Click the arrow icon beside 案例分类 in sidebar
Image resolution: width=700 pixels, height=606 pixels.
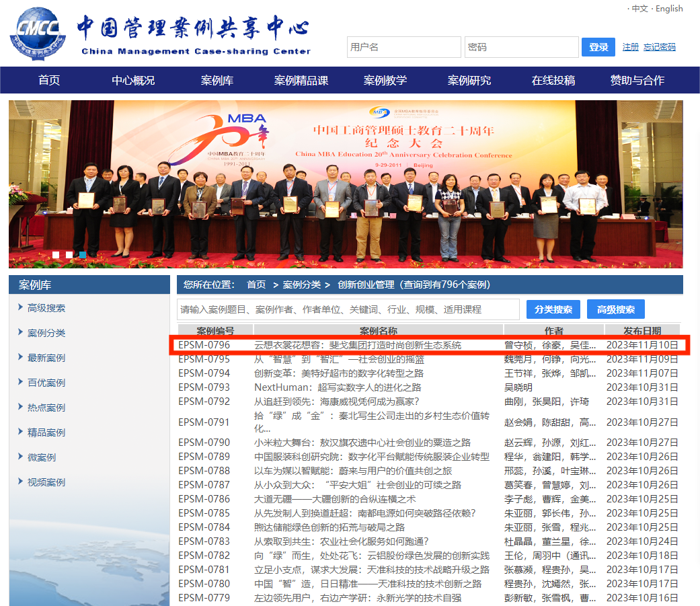point(21,332)
